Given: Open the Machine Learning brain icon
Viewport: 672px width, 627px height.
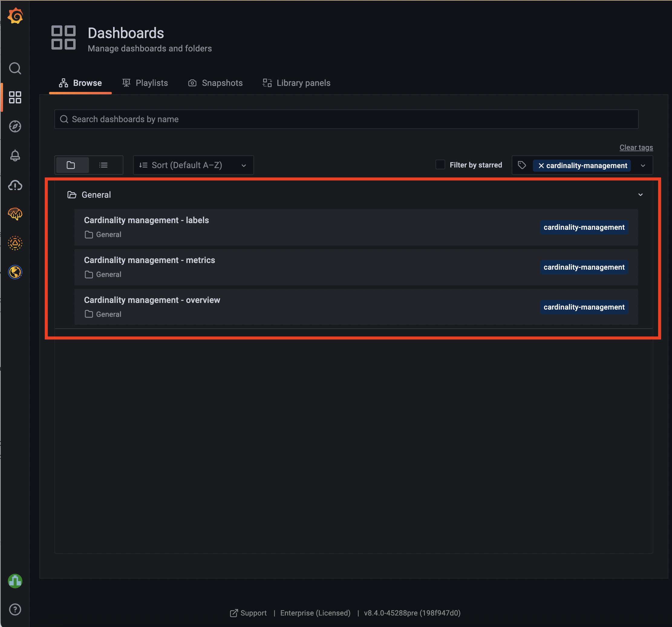Looking at the screenshot, I should click(15, 213).
